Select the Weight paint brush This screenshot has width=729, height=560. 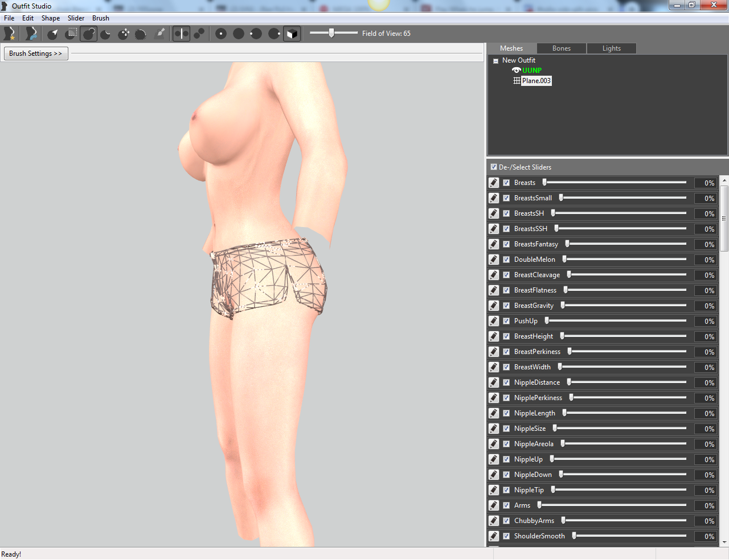click(x=160, y=34)
